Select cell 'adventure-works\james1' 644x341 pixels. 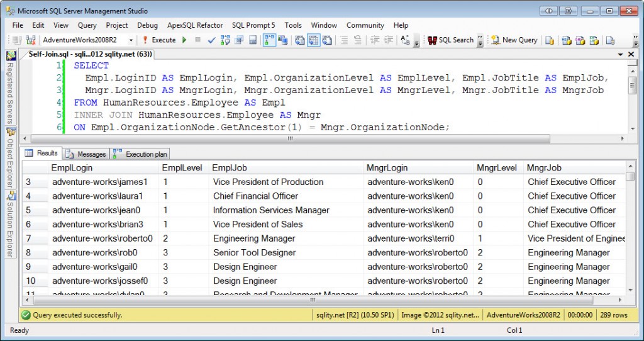pyautogui.click(x=103, y=182)
